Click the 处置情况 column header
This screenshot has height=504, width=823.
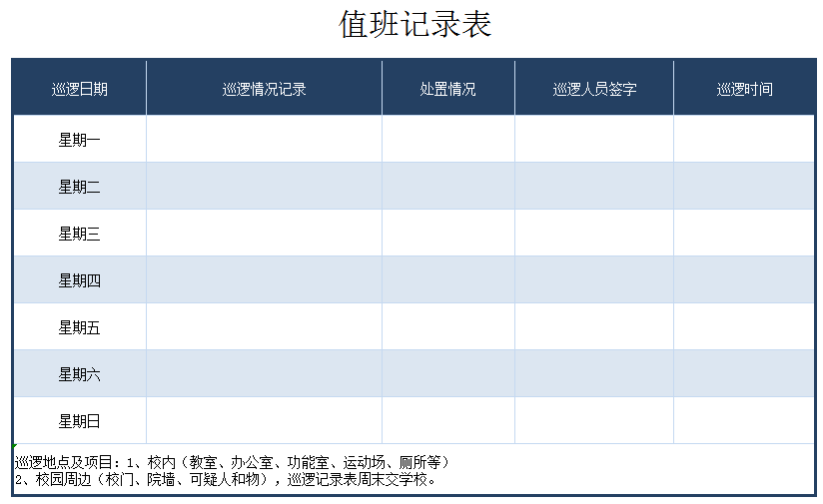click(447, 89)
